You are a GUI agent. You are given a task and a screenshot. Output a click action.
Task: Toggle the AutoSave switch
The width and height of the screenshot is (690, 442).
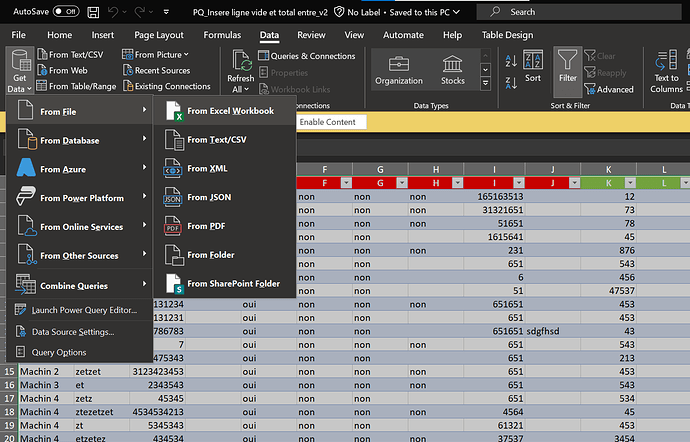(66, 11)
